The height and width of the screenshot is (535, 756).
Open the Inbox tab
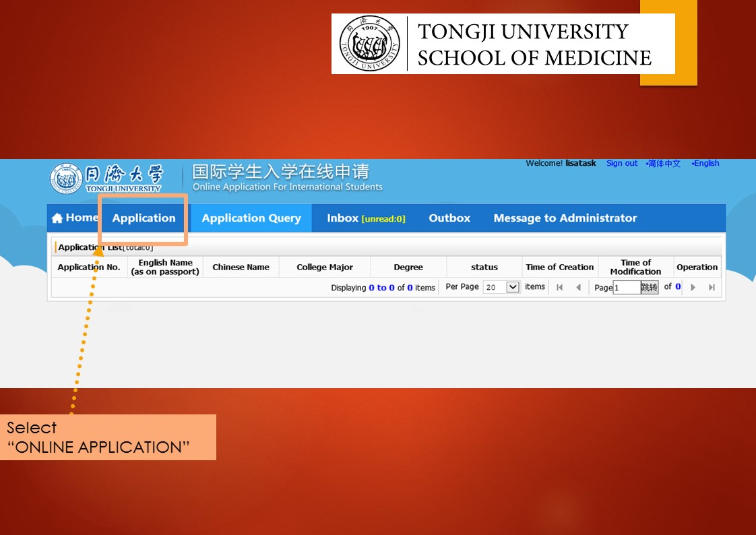click(x=366, y=218)
